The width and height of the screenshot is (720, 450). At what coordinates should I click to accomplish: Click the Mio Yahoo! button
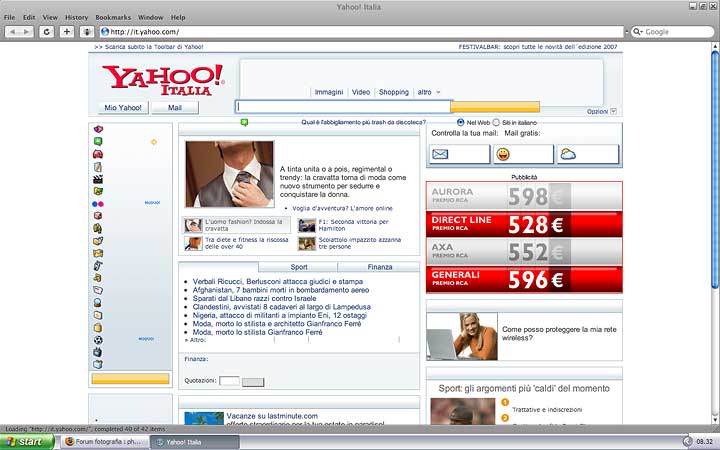point(123,108)
